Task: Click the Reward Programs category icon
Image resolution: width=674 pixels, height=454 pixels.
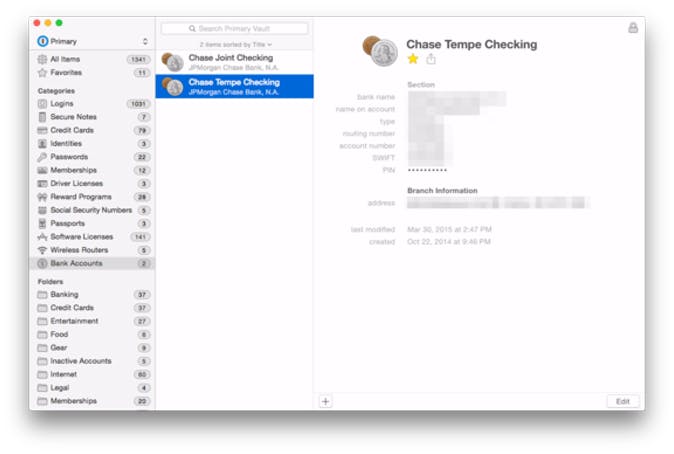Action: 42,197
